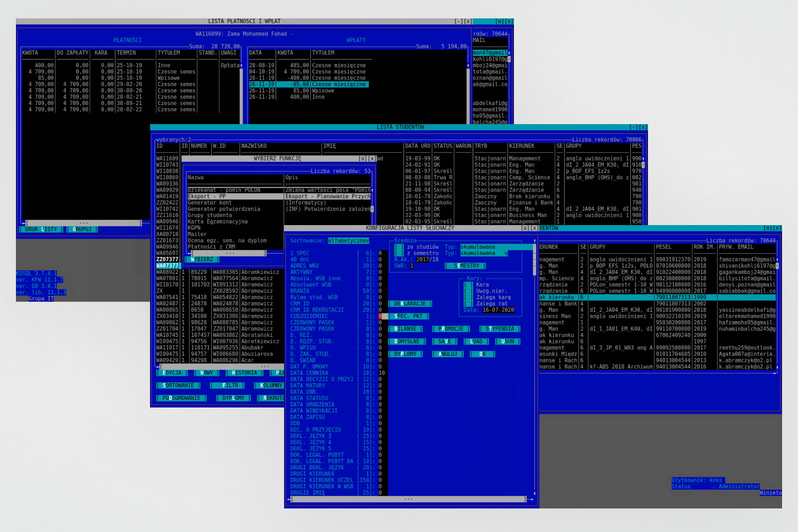Click the down arrow at bottom of Konfiguracja scrollbar

point(535,493)
